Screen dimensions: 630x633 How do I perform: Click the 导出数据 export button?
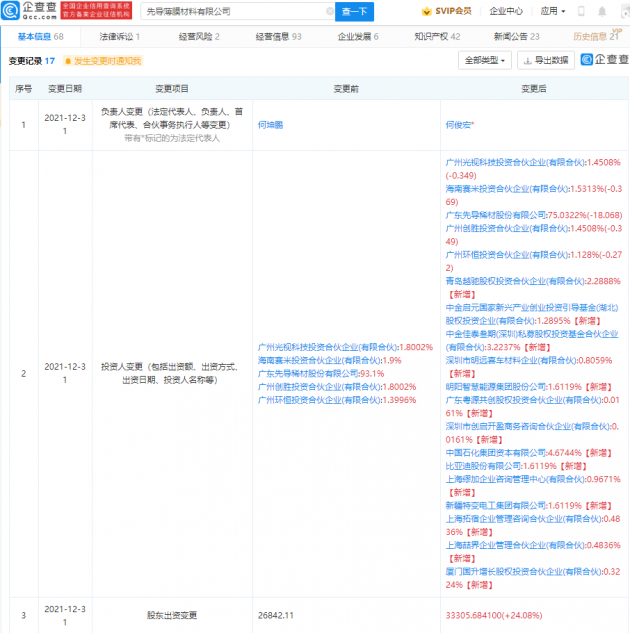coord(546,61)
